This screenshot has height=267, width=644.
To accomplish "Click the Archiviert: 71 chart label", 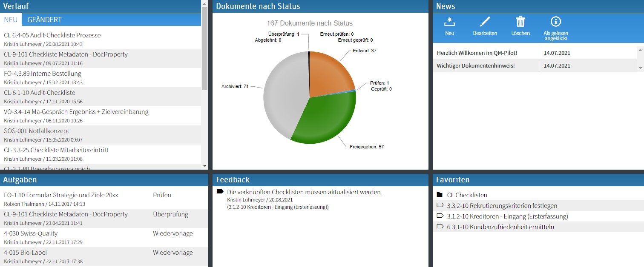I will tap(235, 86).
